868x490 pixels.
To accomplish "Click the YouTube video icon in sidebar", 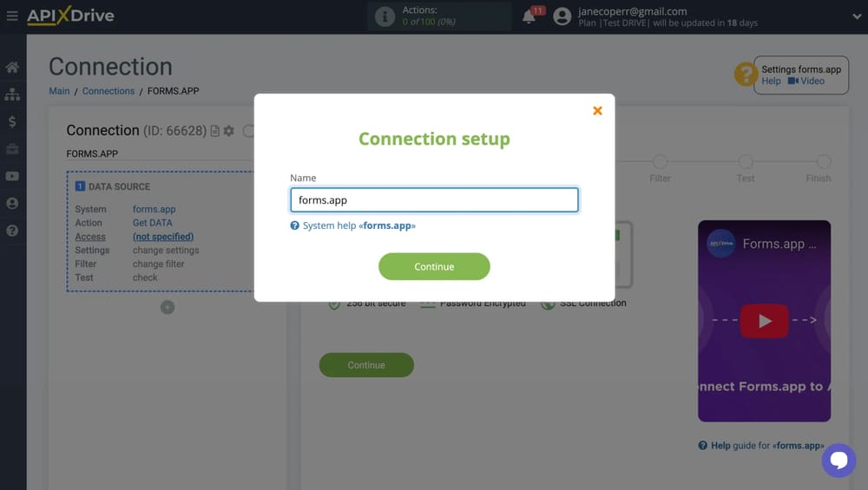I will 12,176.
